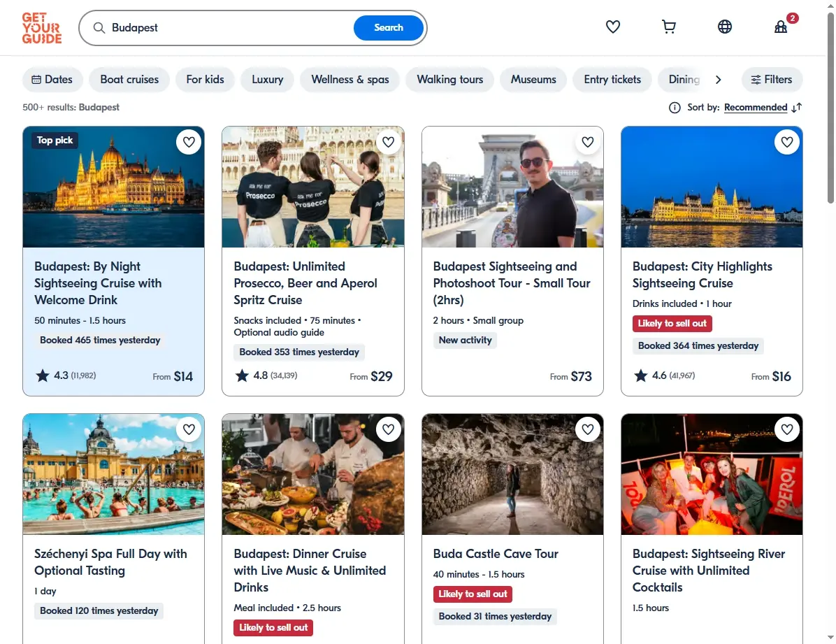Open the Recommended sort dropdown
Image resolution: width=836 pixels, height=644 pixels.
point(756,108)
